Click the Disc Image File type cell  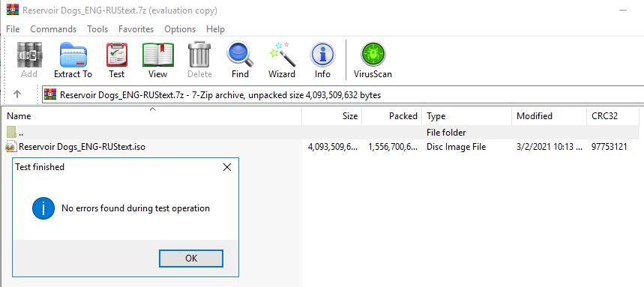tap(456, 147)
